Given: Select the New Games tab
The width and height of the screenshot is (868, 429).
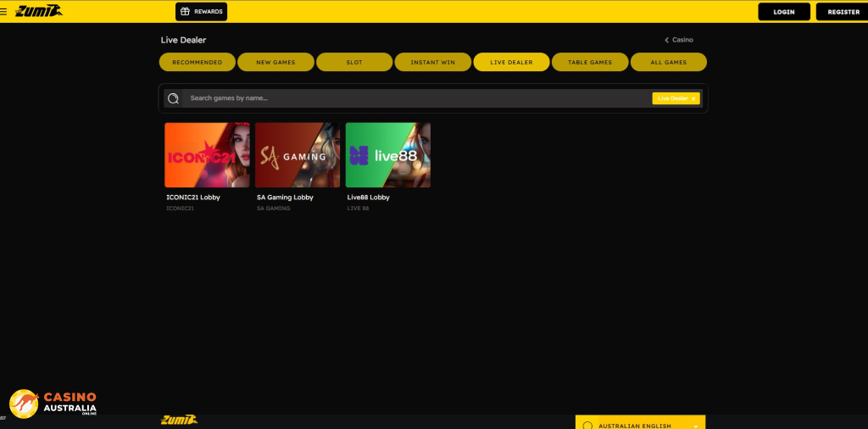Looking at the screenshot, I should click(x=275, y=62).
